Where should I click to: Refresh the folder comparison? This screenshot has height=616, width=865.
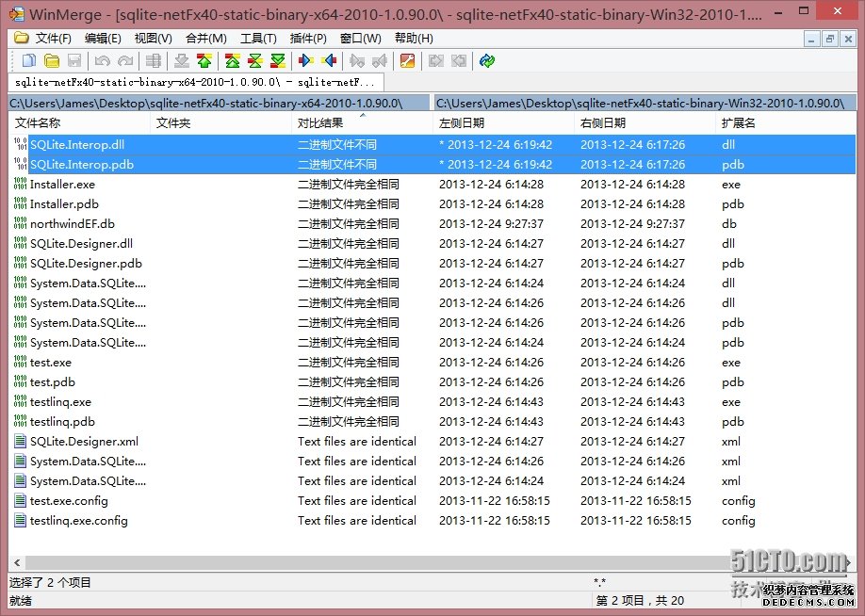pos(487,60)
